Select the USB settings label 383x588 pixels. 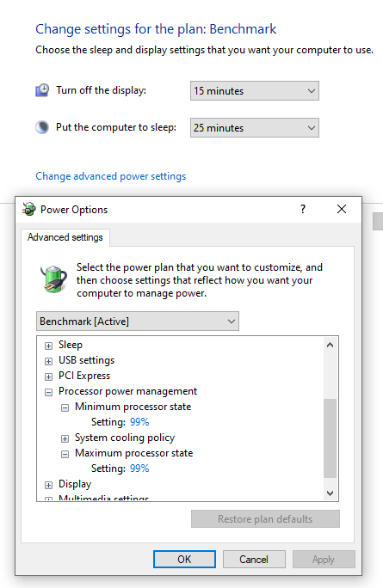pos(86,360)
